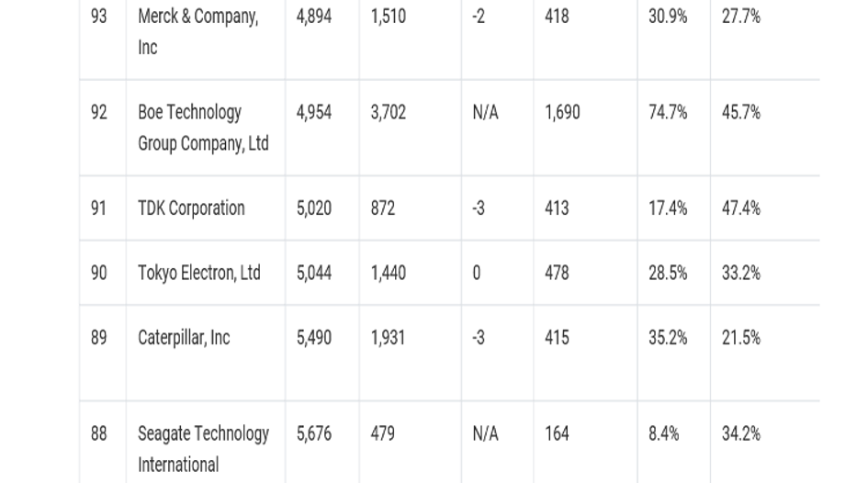This screenshot has height=483, width=868.
Task: Click the Merck & Company, Inc name cell
Action: tap(197, 31)
